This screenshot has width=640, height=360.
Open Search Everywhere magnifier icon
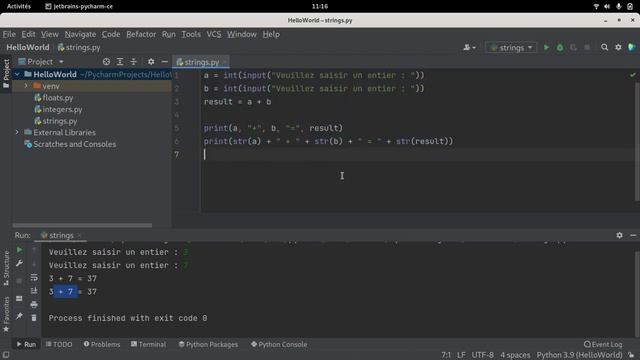(x=604, y=47)
